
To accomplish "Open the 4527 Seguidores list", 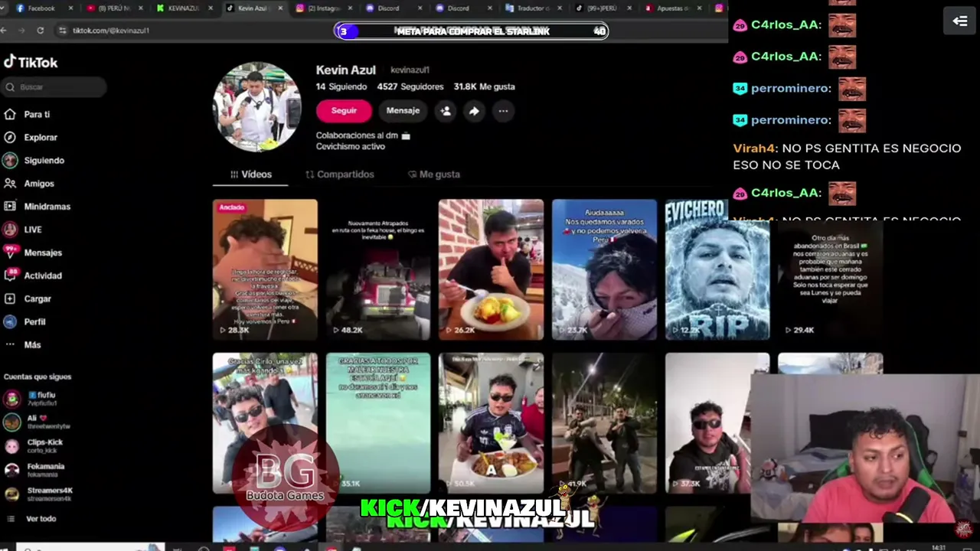I will [410, 87].
